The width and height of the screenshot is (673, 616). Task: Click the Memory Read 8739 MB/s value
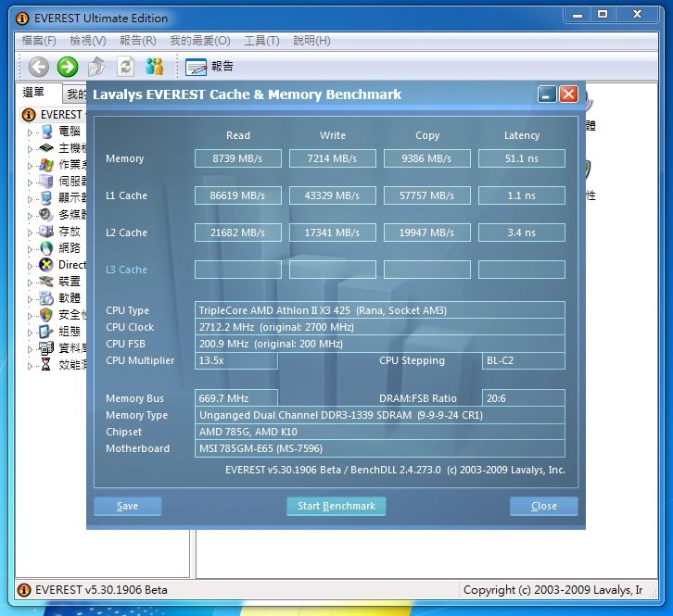pyautogui.click(x=238, y=158)
